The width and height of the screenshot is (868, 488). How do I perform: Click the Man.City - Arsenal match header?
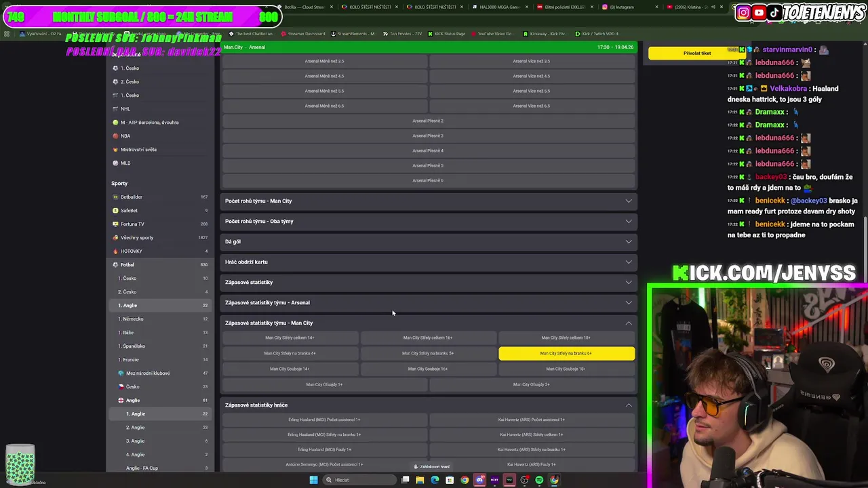point(428,47)
